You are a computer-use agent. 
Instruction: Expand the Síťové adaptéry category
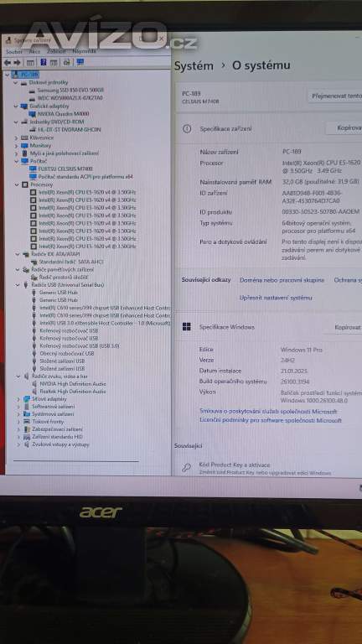click(x=18, y=399)
